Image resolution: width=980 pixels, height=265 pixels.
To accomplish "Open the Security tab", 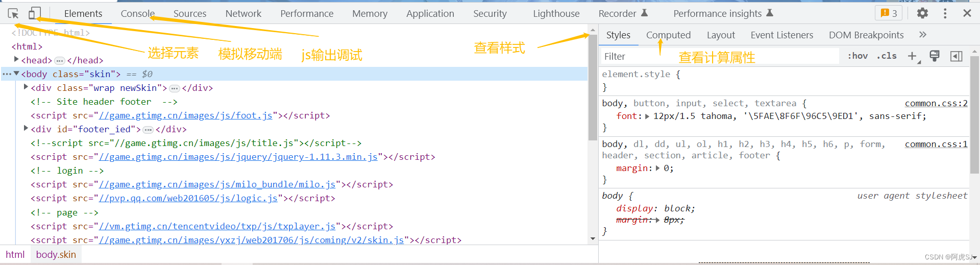I will pyautogui.click(x=490, y=14).
